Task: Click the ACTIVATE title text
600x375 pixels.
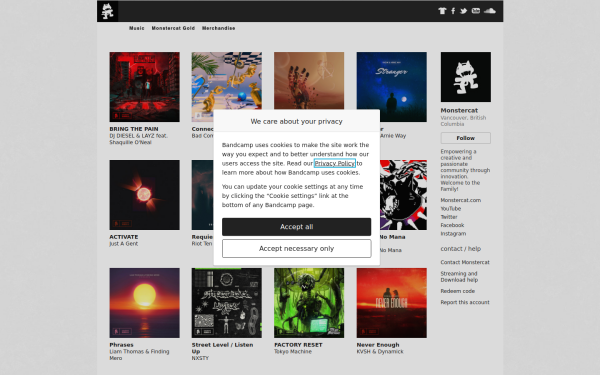Action: click(x=124, y=237)
